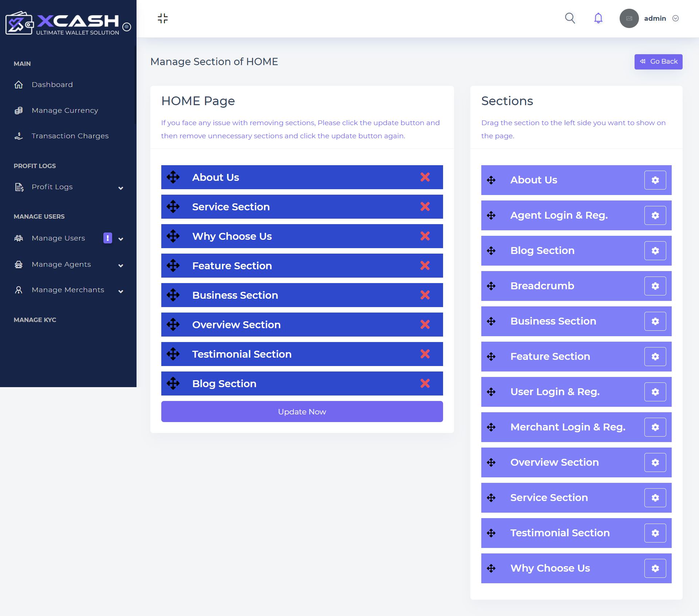Open the notifications bell
This screenshot has width=699, height=616.
pyautogui.click(x=598, y=18)
